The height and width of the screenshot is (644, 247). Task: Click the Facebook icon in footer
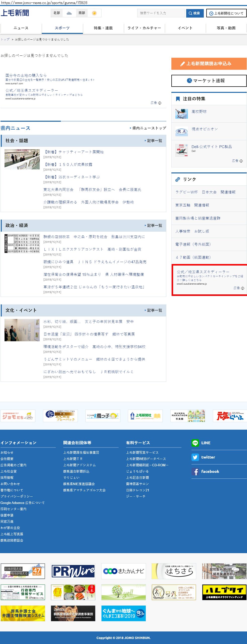click(x=195, y=472)
